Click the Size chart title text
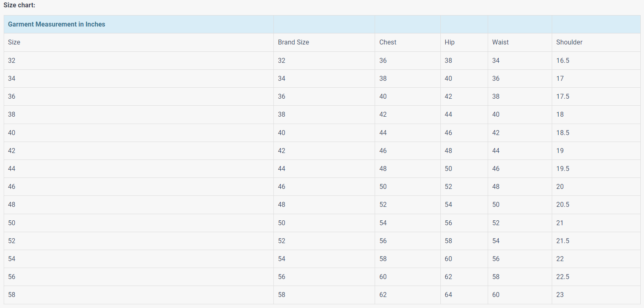Viewport: 644px width, 308px height. pyautogui.click(x=20, y=5)
